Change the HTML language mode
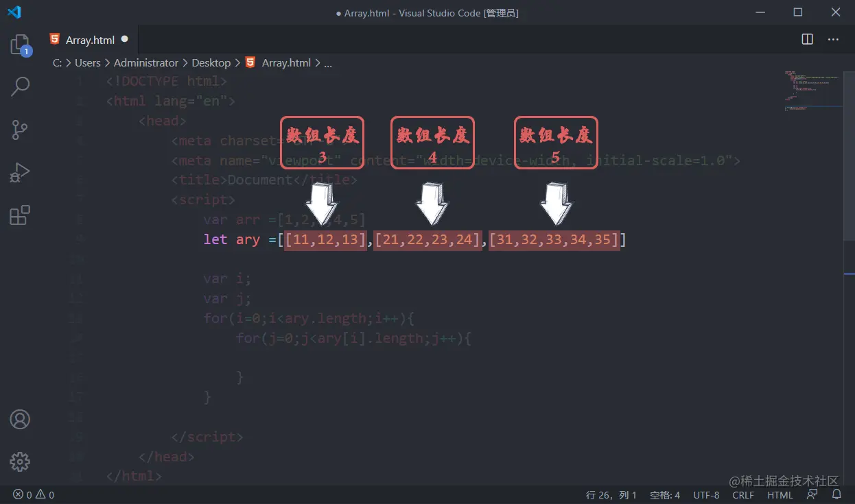 (x=780, y=495)
